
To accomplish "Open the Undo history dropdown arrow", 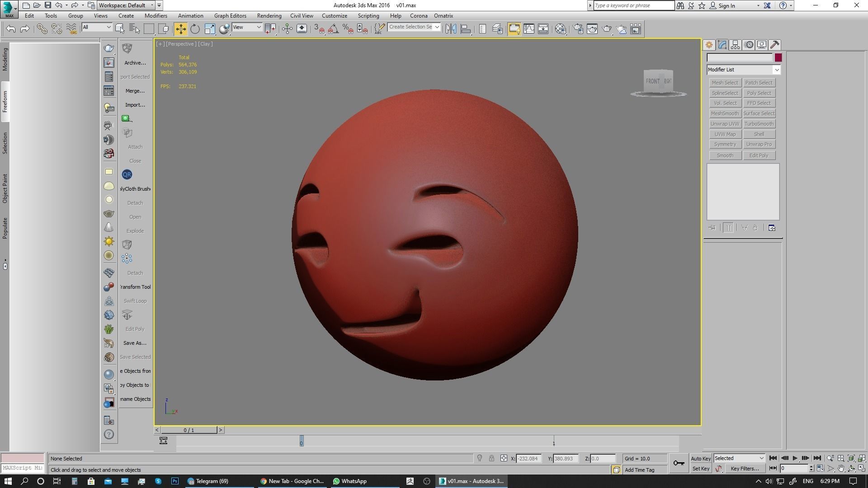I will (66, 5).
